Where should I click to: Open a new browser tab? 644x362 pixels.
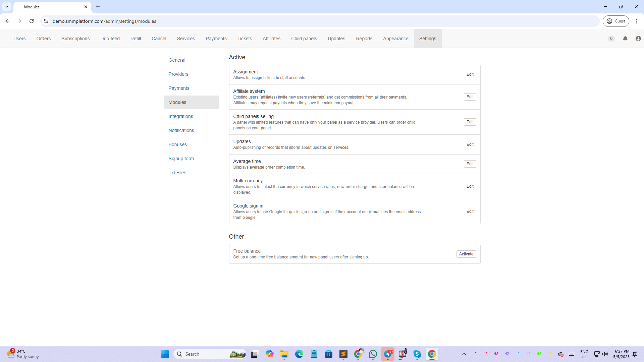click(98, 7)
